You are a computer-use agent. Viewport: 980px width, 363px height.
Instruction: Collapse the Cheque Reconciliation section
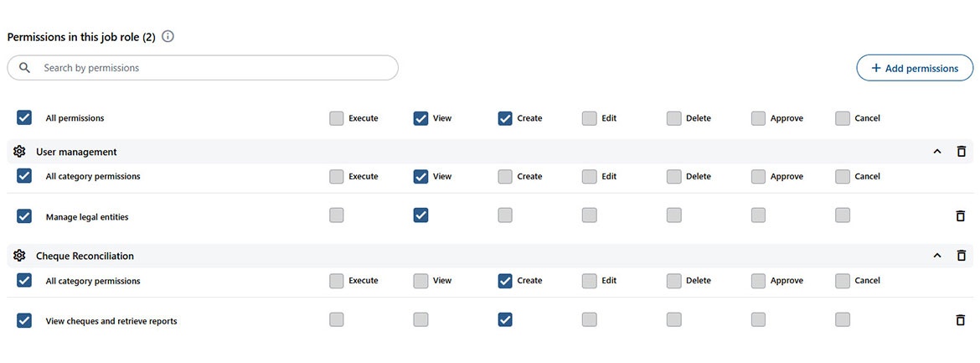(x=937, y=256)
